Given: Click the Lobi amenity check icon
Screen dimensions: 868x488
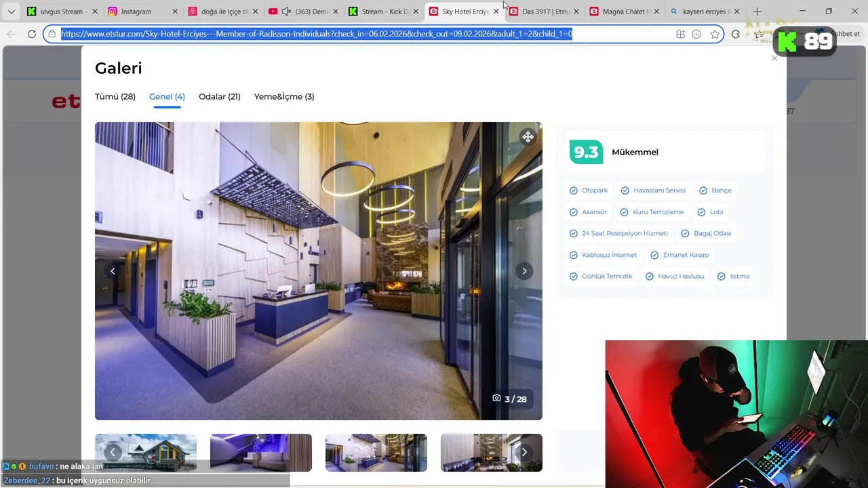Looking at the screenshot, I should click(x=702, y=212).
